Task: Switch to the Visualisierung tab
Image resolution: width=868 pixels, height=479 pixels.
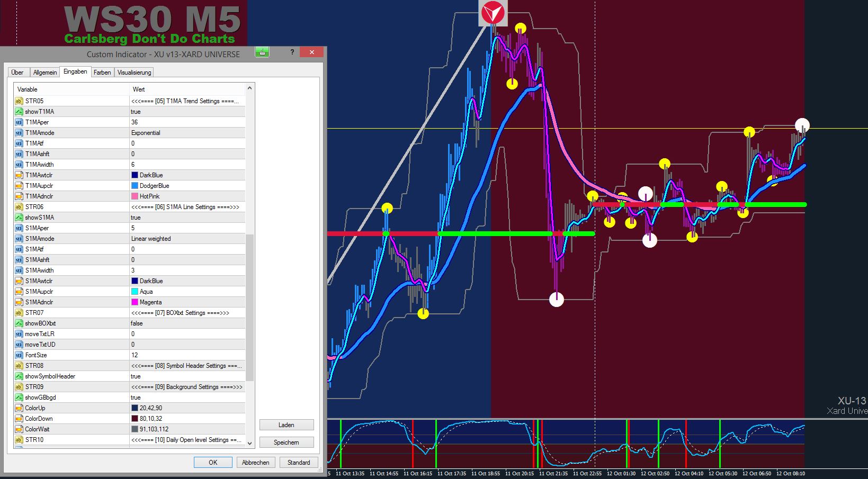Action: (x=134, y=73)
